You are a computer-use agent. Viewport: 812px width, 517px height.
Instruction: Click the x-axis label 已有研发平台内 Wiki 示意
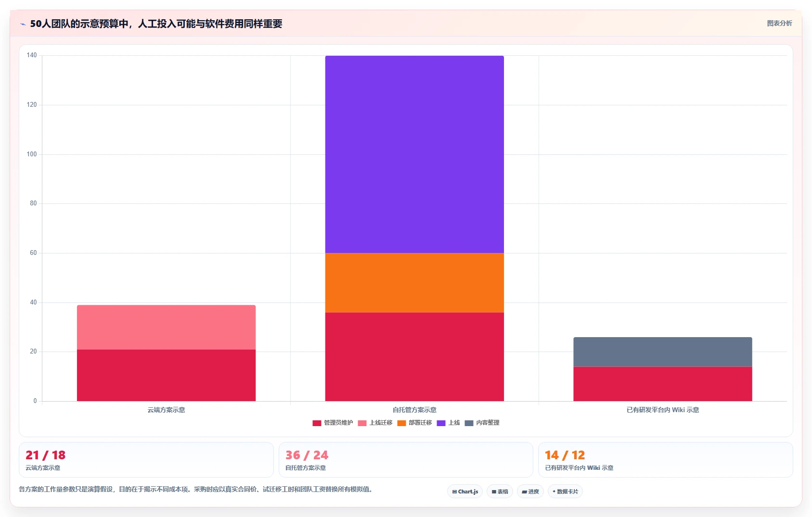[x=663, y=410]
